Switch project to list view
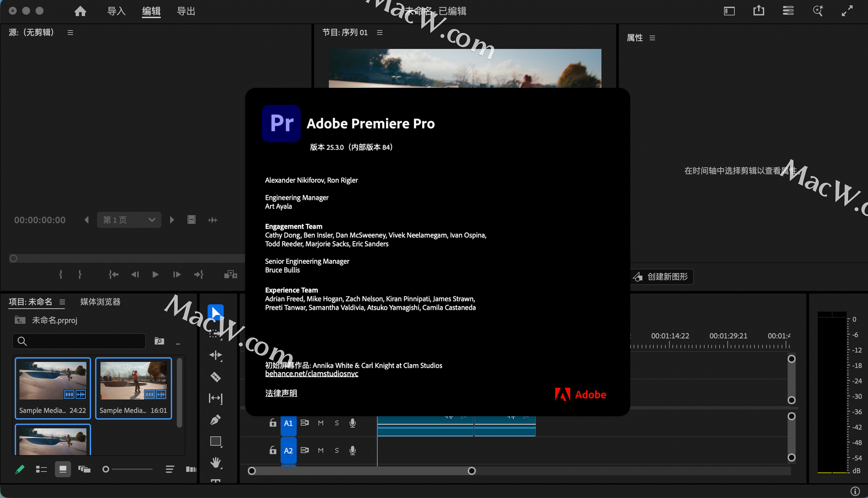Viewport: 868px width, 498px height. pyautogui.click(x=42, y=470)
